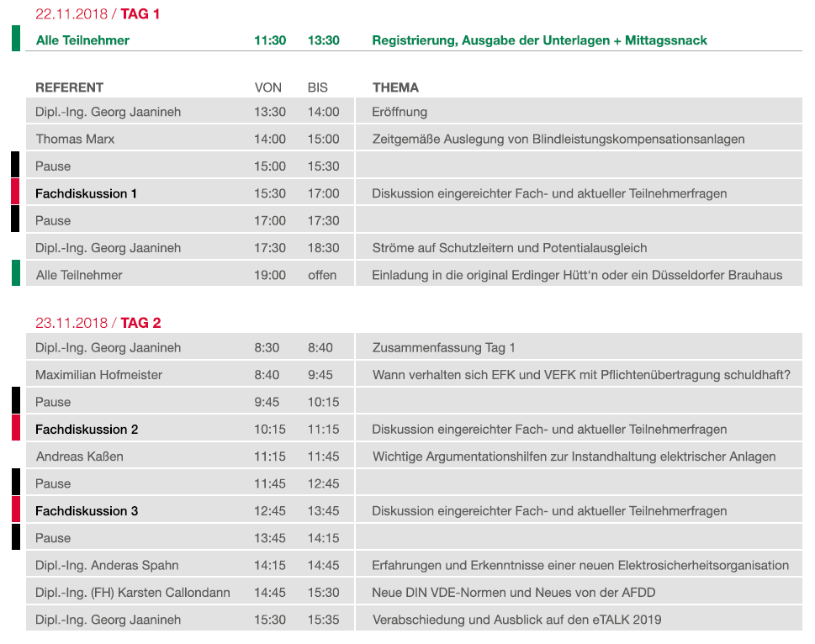This screenshot has height=644, width=815.
Task: Select the red marker beside Fachdiskussion 3
Action: (15, 509)
